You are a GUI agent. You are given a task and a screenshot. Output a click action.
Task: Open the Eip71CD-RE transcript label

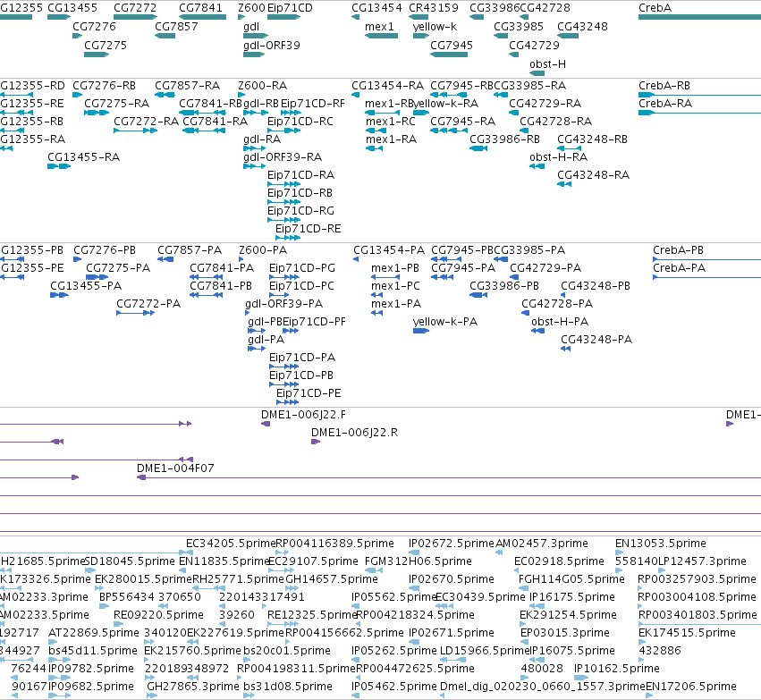pyautogui.click(x=308, y=229)
